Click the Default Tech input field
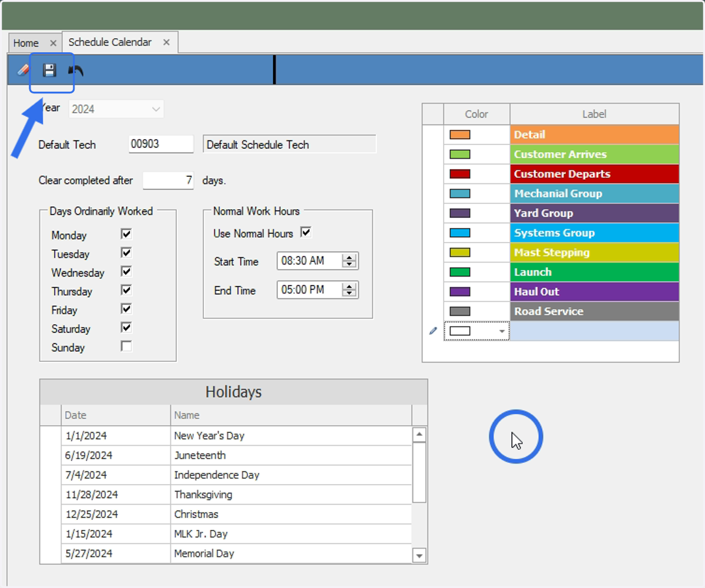This screenshot has height=588, width=705. [161, 144]
